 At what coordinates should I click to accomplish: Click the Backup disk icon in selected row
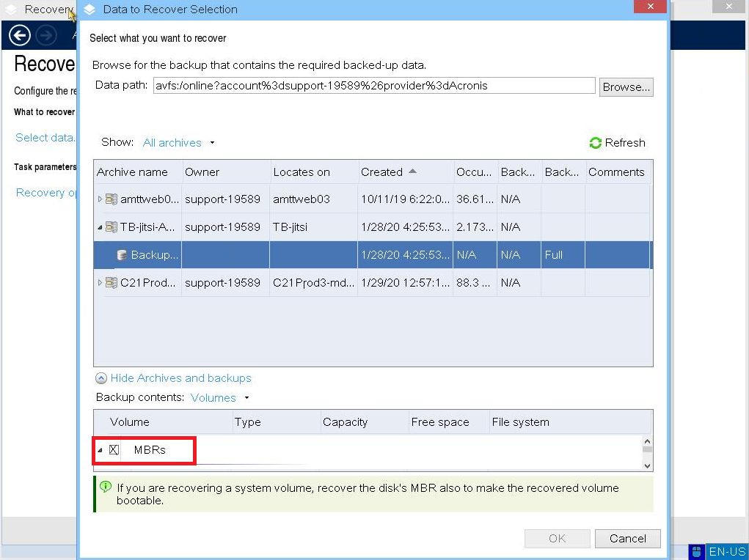click(122, 255)
